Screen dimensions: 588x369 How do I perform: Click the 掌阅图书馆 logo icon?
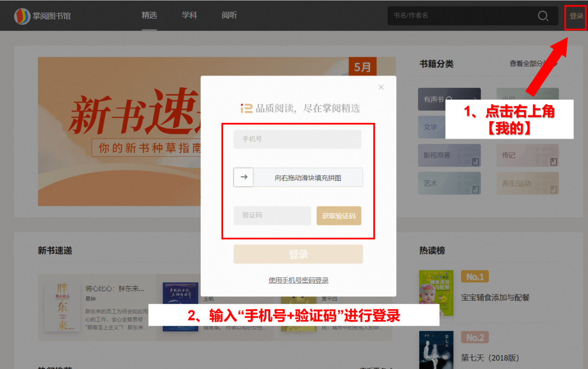coord(22,16)
